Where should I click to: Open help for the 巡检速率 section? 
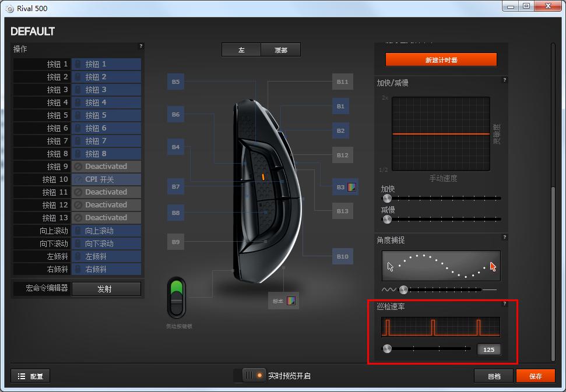point(504,303)
